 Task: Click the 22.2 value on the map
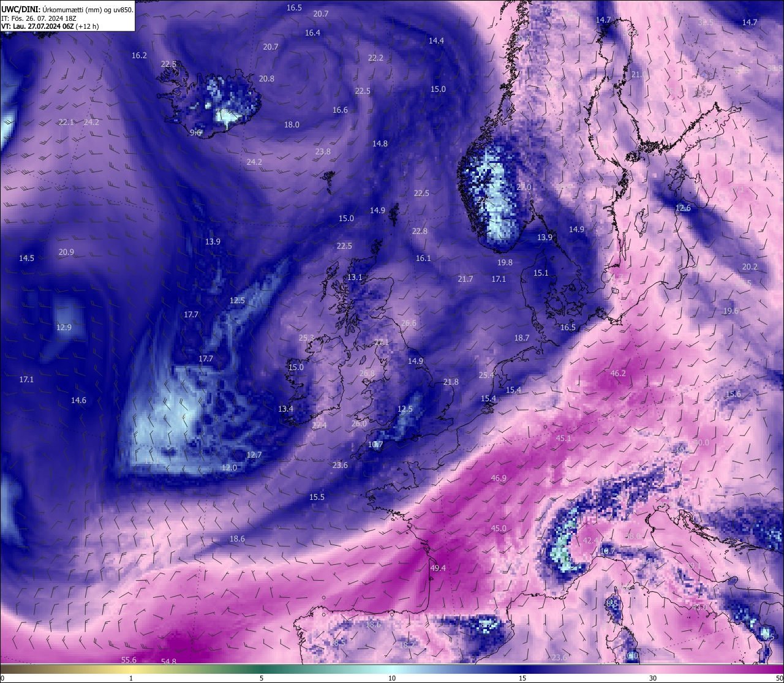[375, 58]
